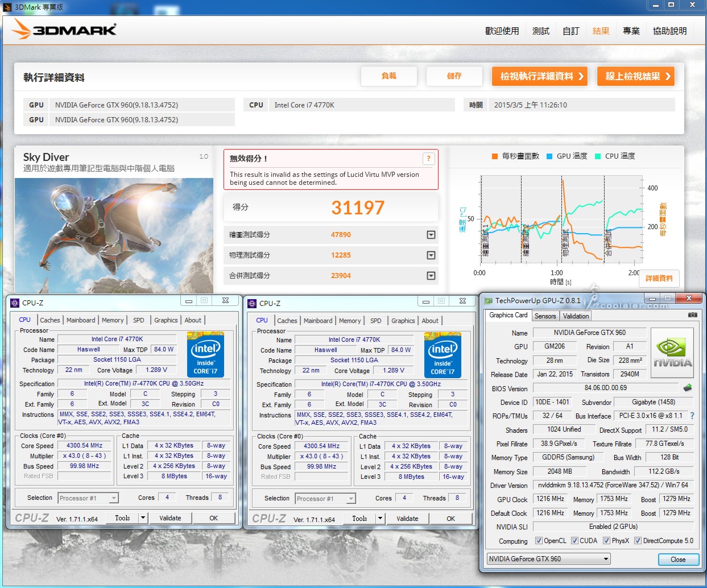Click Validate button in left CPU-Z

pos(170,518)
